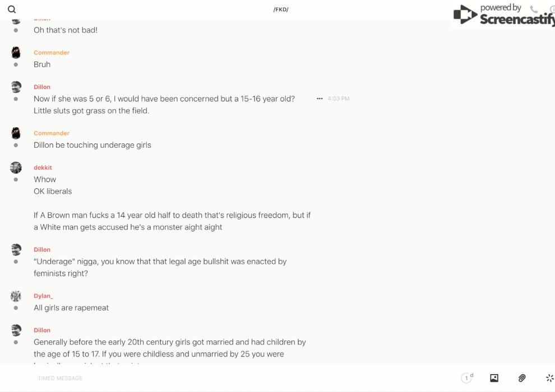Send a picture using the image icon
This screenshot has width=555, height=392.
(494, 378)
